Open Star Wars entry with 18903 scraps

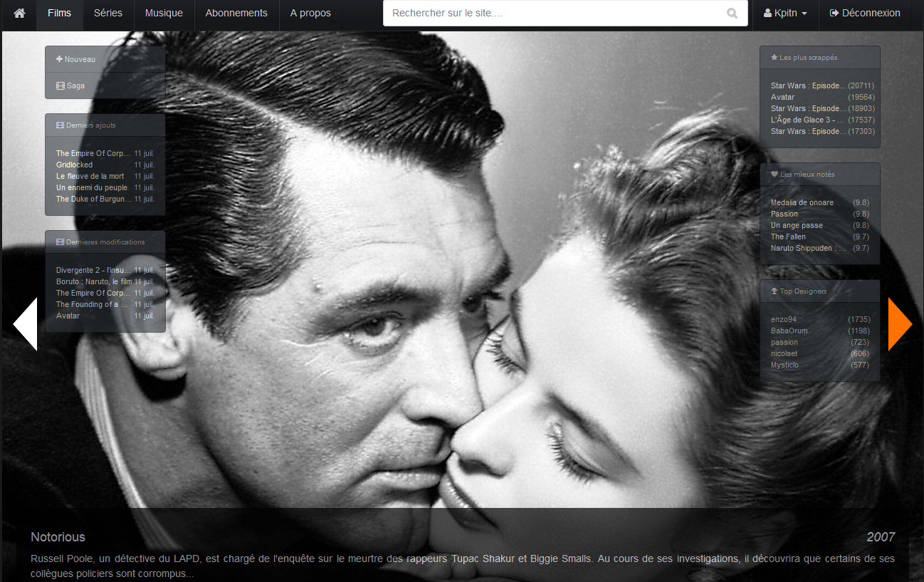[x=809, y=108]
